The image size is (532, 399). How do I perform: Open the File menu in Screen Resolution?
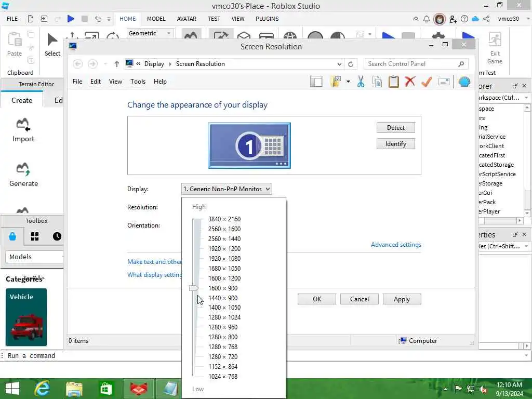click(x=77, y=82)
